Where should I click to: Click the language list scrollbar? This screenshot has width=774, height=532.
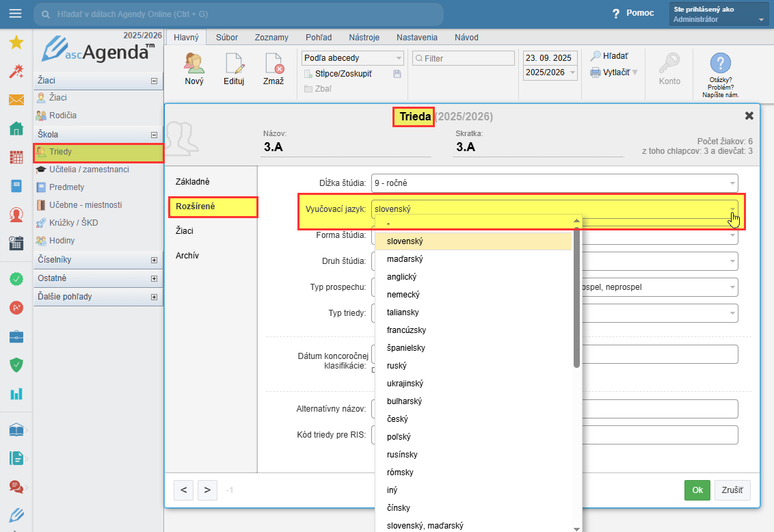pyautogui.click(x=577, y=297)
